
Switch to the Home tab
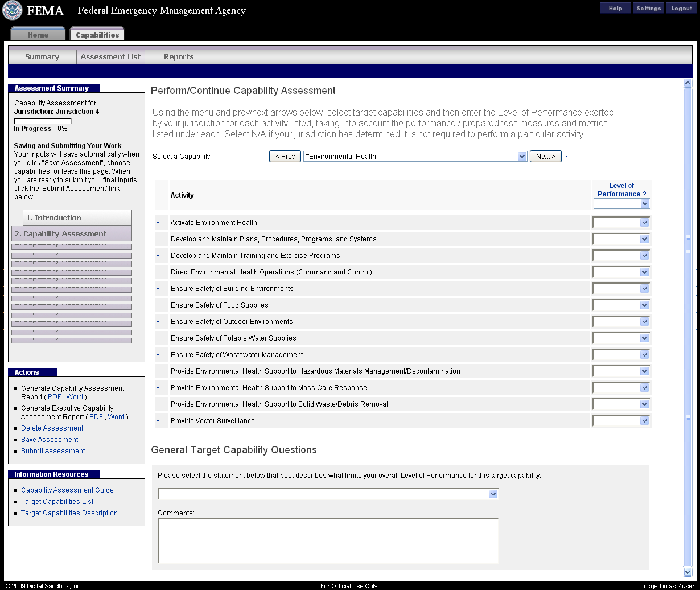point(38,35)
